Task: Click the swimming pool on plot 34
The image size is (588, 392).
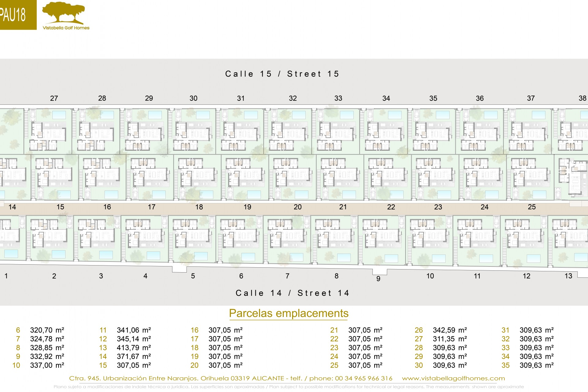Action: click(395, 115)
